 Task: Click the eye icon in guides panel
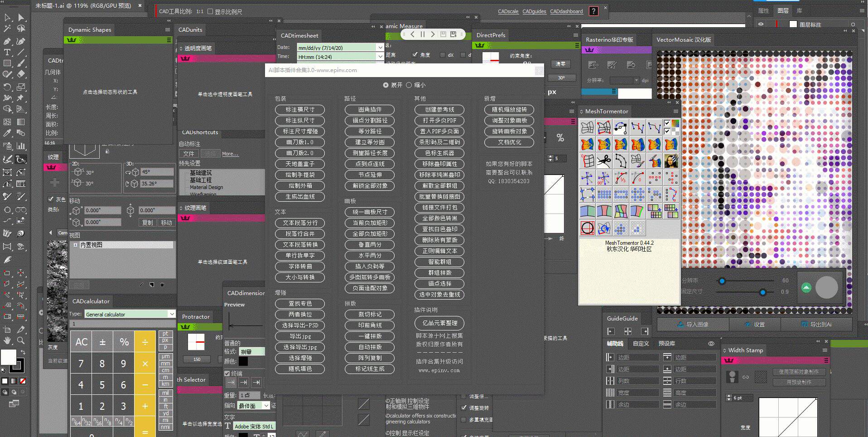coord(711,344)
